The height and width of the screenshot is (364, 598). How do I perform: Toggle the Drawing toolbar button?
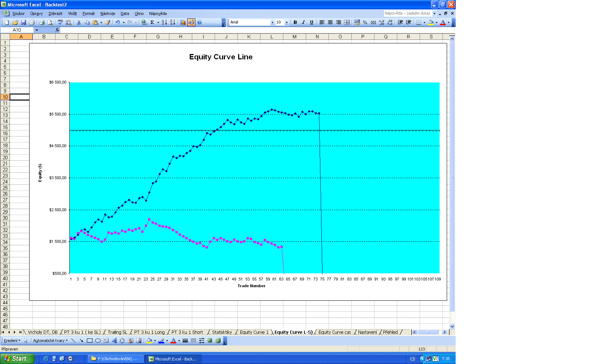point(191,22)
